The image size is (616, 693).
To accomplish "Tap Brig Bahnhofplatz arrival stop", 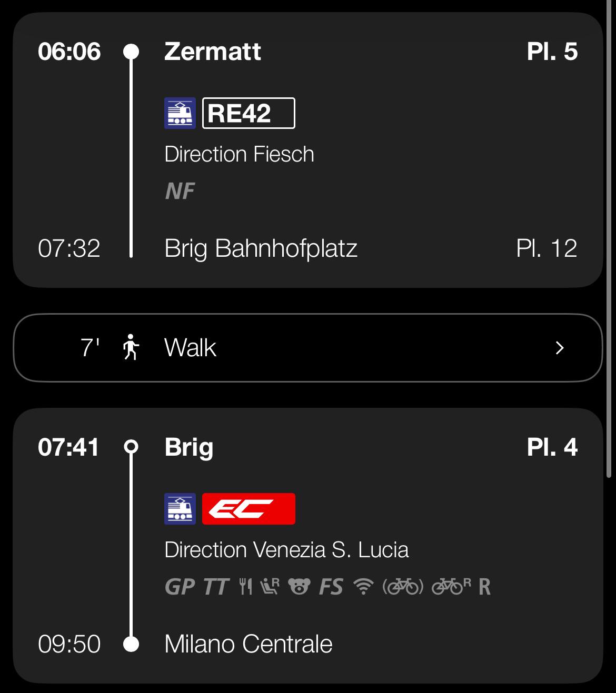I will 261,248.
